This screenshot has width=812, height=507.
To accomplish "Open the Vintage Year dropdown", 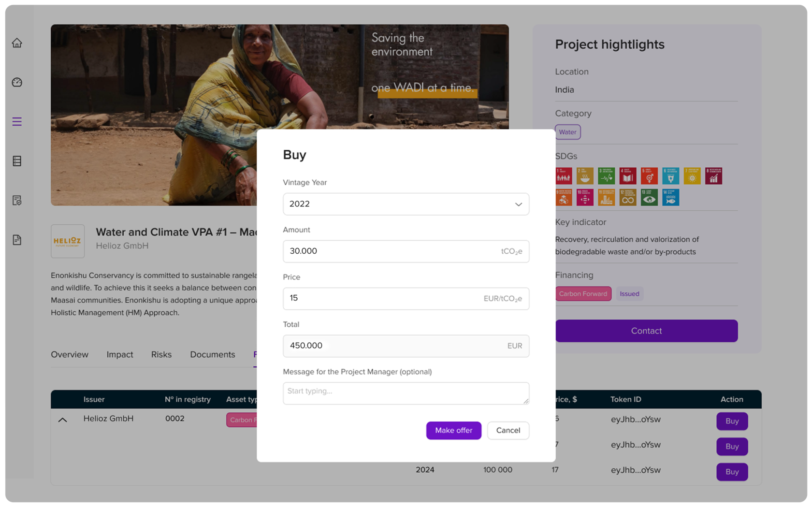I will pos(406,204).
